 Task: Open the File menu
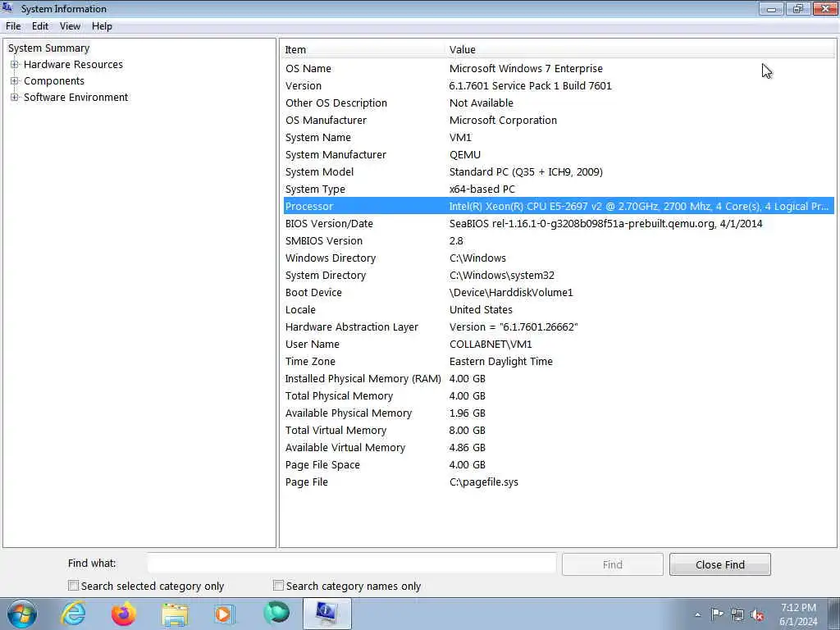pyautogui.click(x=13, y=26)
